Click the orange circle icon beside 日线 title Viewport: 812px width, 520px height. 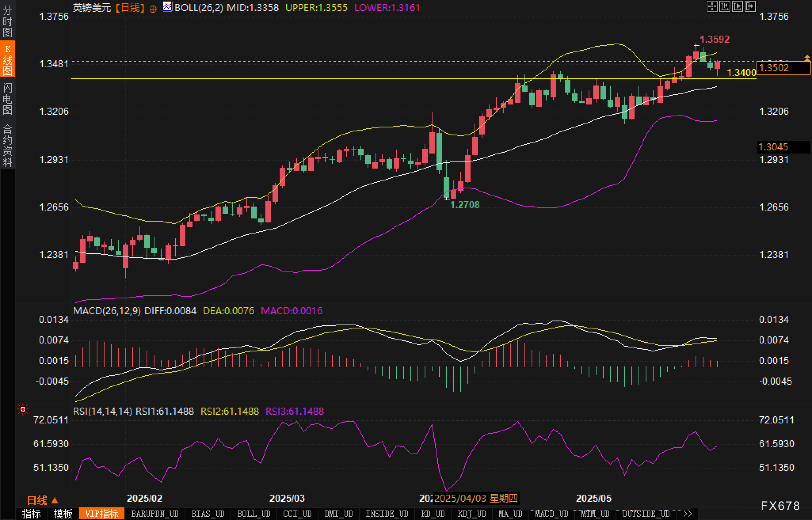click(x=153, y=9)
